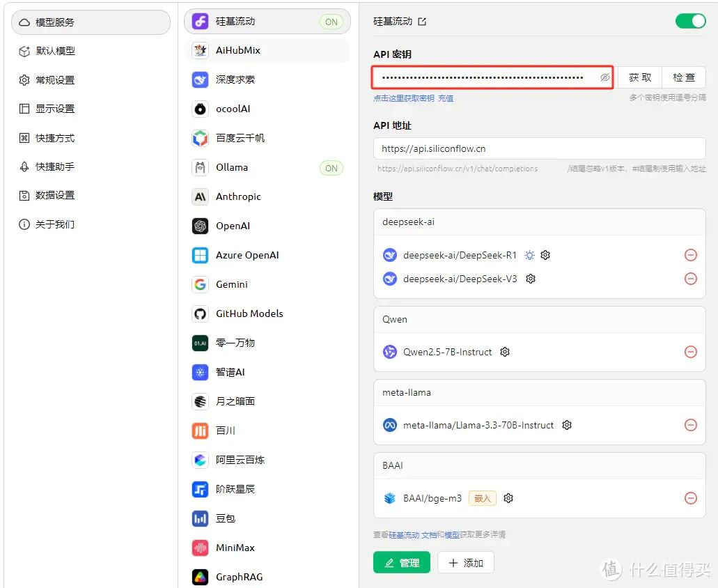
Task: Select the Ollama provider icon
Action: [x=200, y=168]
